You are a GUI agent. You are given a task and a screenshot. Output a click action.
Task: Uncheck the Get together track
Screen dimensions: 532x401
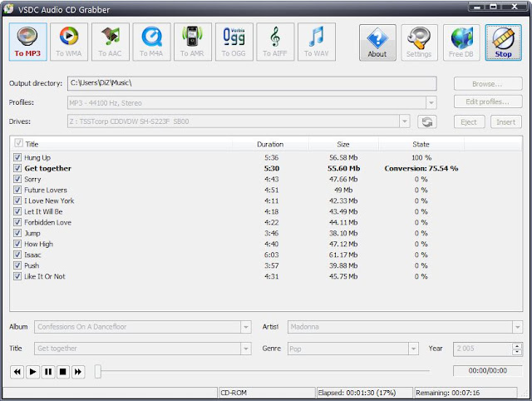point(17,168)
